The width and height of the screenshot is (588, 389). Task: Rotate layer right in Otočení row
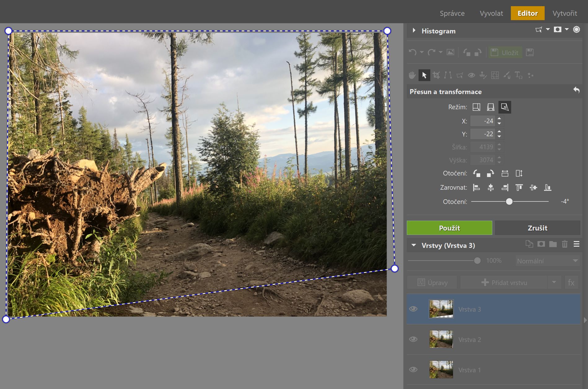point(490,173)
